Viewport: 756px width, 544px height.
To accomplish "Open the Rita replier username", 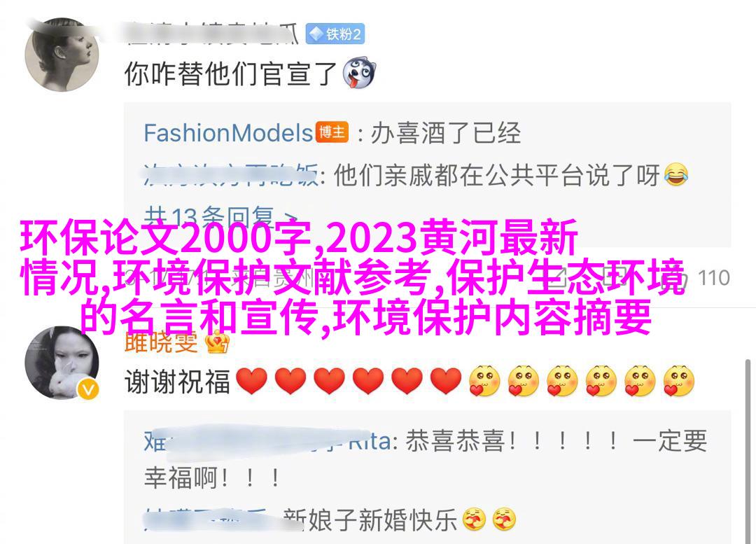I will 267,441.
